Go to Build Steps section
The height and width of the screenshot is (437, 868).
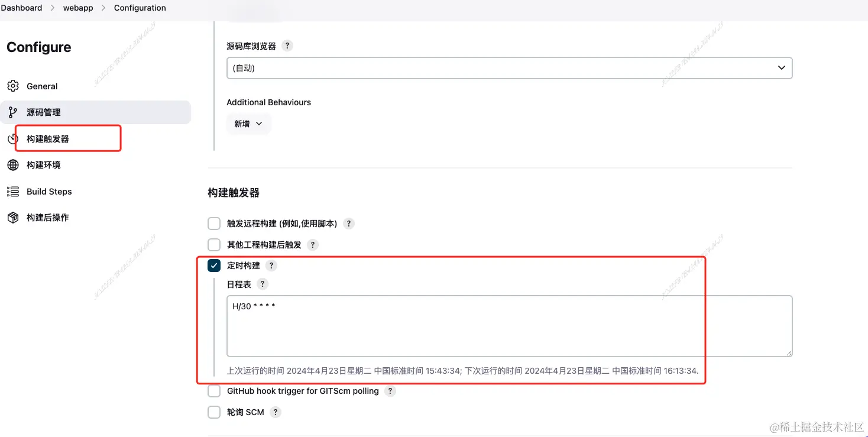coord(95,192)
